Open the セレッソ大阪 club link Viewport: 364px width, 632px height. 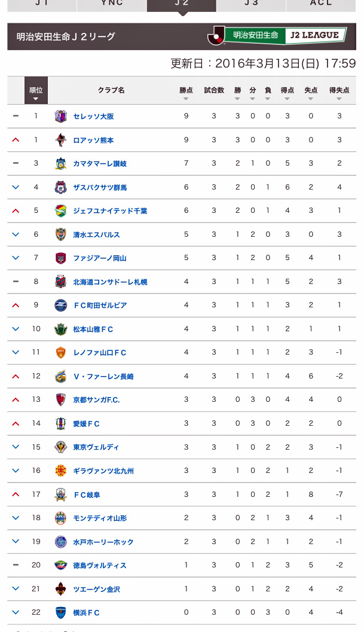93,117
